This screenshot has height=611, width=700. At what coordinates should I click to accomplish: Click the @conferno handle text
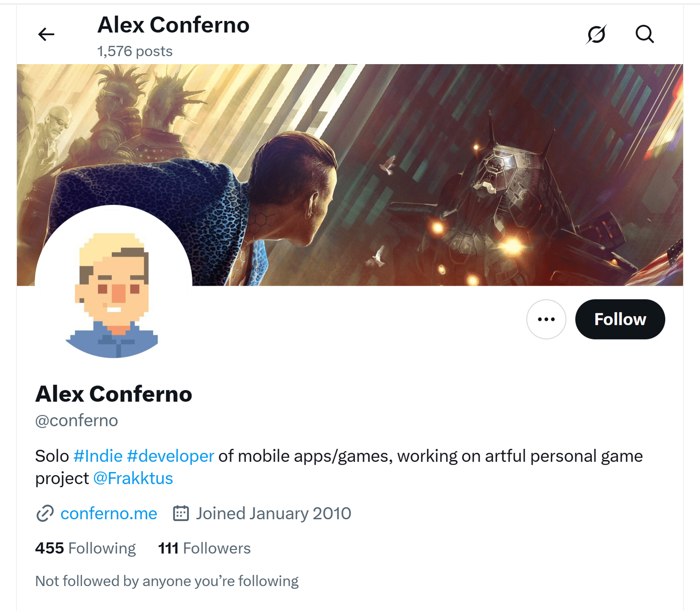(77, 420)
